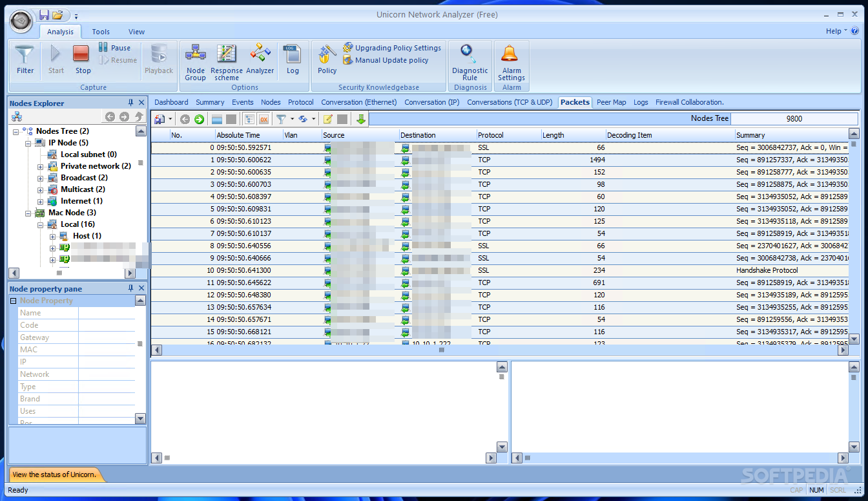
Task: Open the Dashboard tab
Action: point(171,102)
